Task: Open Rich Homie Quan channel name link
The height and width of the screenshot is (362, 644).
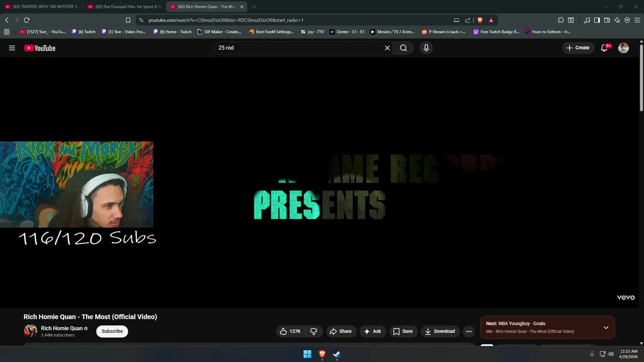Action: [x=62, y=328]
